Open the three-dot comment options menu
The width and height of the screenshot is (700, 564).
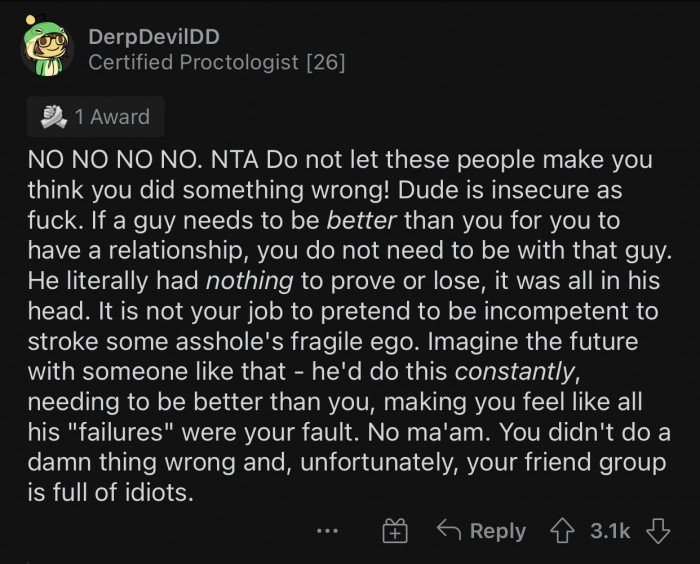(x=325, y=532)
